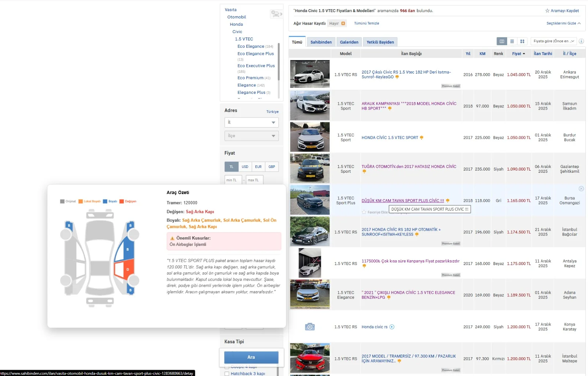Click the video play icon next to 'Honda civic rs'

point(392,327)
